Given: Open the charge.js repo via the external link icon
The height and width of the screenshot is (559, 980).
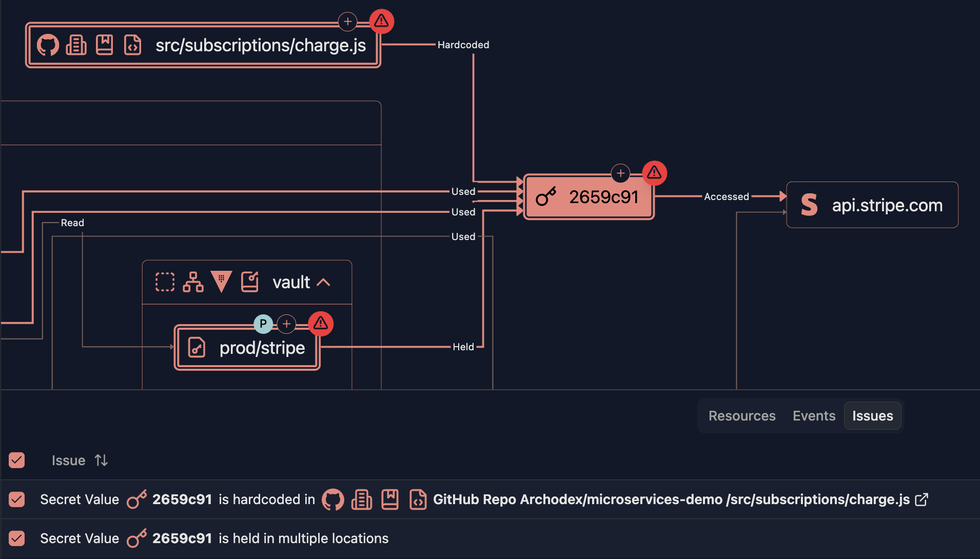Looking at the screenshot, I should [922, 499].
